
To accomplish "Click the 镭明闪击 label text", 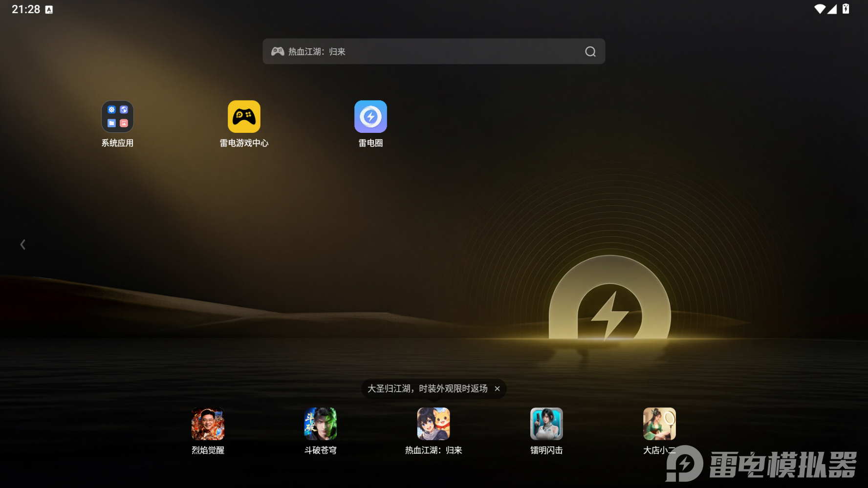I will (x=546, y=450).
